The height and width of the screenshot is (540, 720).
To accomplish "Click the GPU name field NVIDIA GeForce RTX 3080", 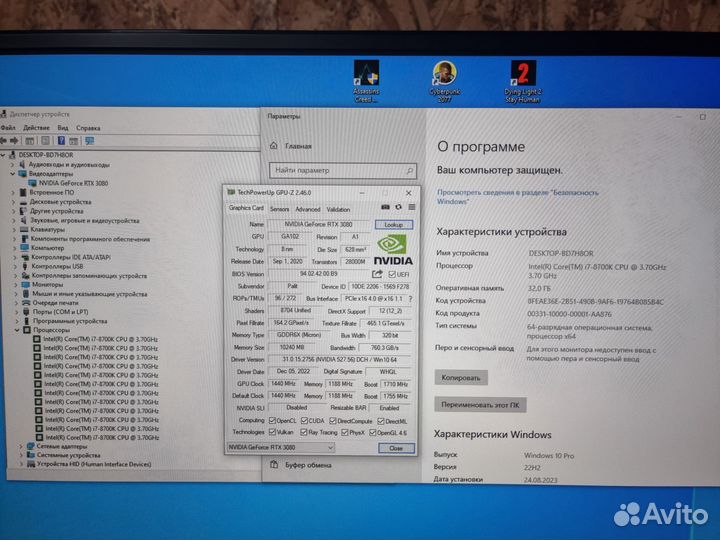I will coord(319,225).
